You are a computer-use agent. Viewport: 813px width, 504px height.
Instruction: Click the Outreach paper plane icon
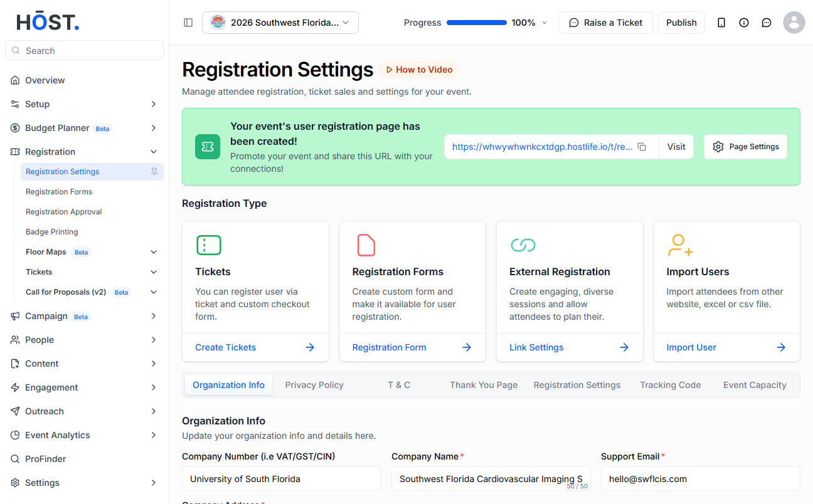pyautogui.click(x=15, y=411)
